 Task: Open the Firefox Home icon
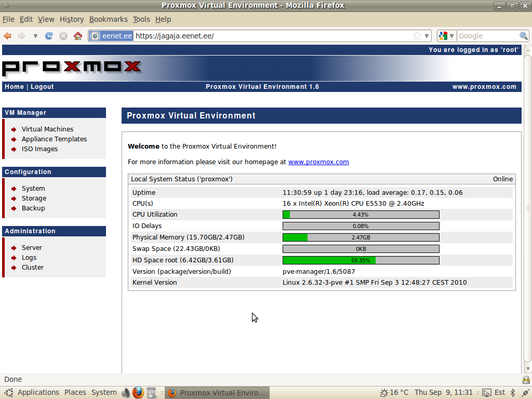pos(78,36)
